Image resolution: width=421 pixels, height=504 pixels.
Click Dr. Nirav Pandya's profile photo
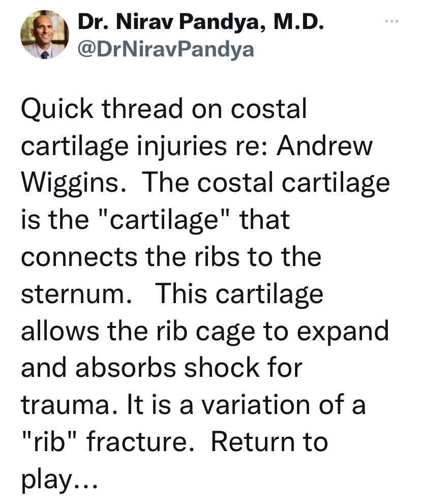(x=44, y=35)
